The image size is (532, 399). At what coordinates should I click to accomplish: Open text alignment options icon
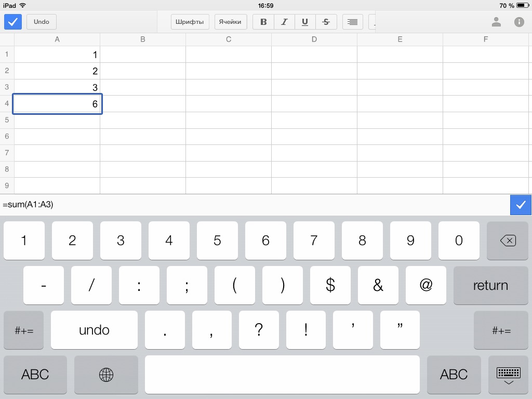click(x=353, y=22)
